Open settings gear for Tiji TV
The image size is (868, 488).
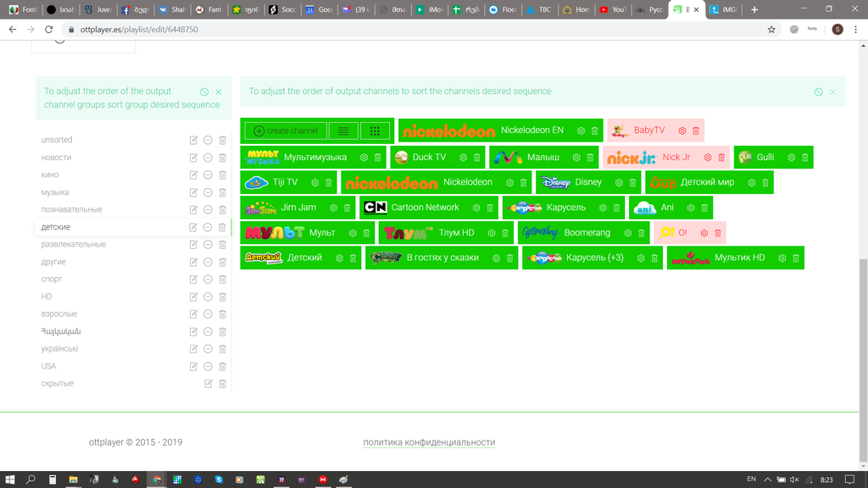click(x=315, y=183)
